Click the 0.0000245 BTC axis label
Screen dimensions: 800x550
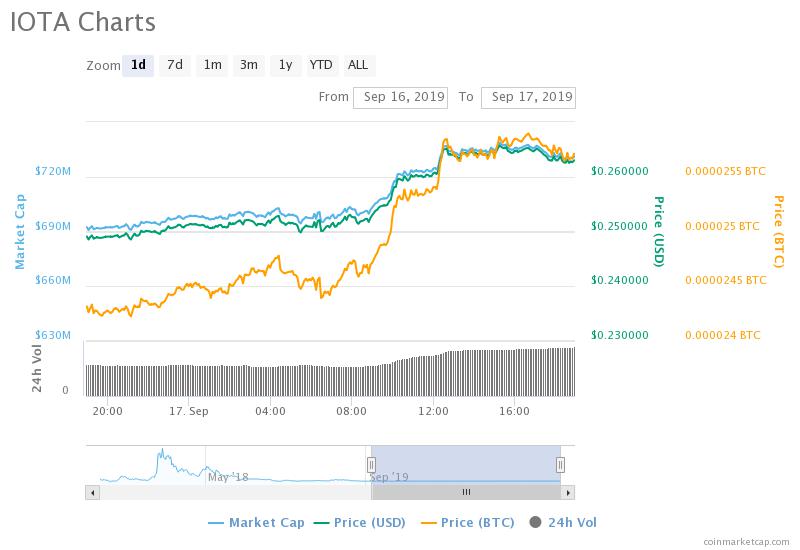[726, 280]
